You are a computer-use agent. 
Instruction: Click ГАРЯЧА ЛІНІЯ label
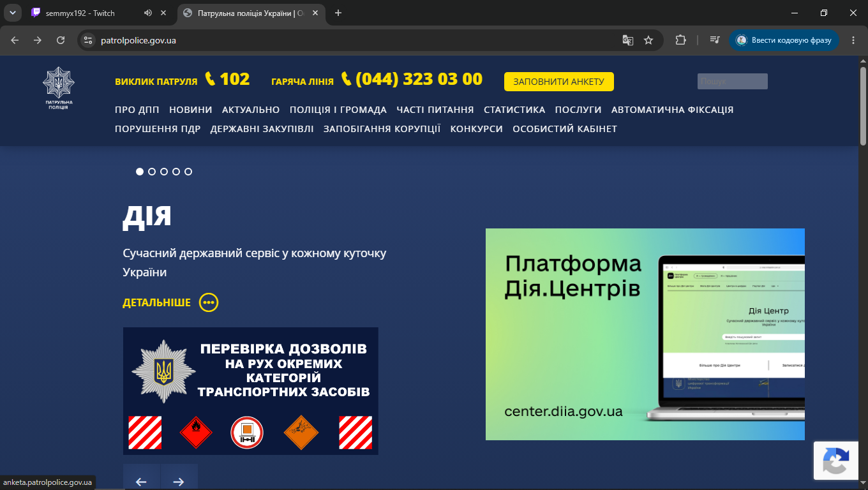tap(303, 82)
